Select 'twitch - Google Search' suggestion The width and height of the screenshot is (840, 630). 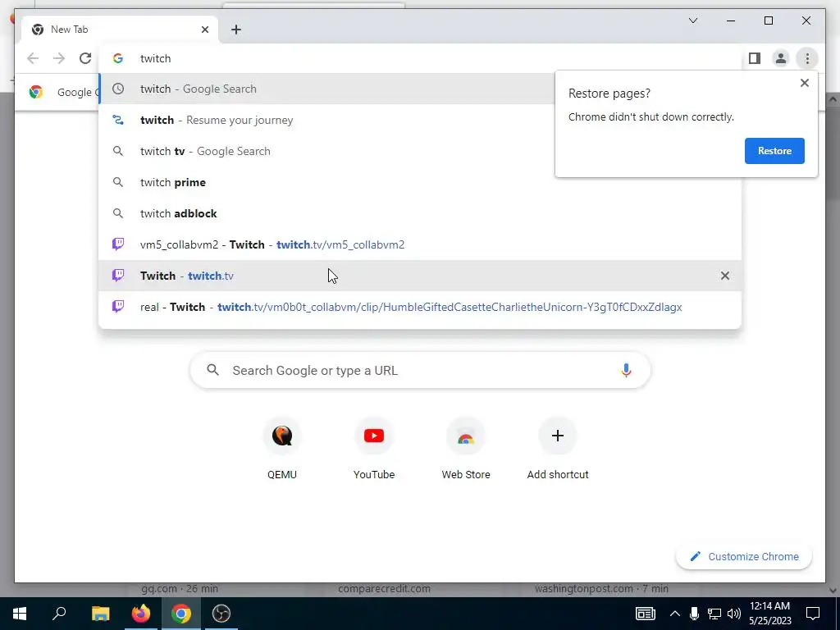326,89
